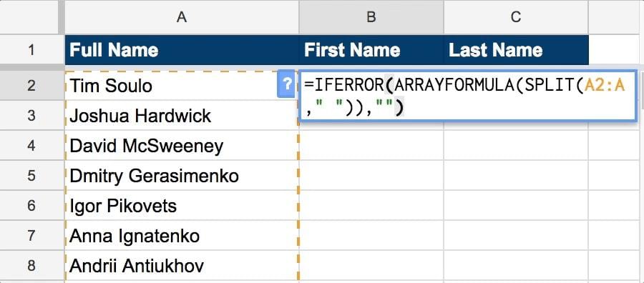Select the Igor Pikovets cell
The height and width of the screenshot is (283, 644).
(x=182, y=206)
